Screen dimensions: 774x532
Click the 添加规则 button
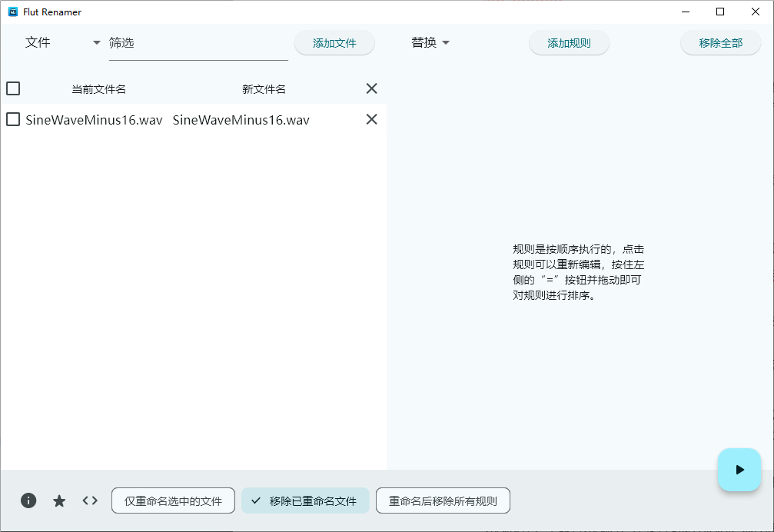coord(569,43)
